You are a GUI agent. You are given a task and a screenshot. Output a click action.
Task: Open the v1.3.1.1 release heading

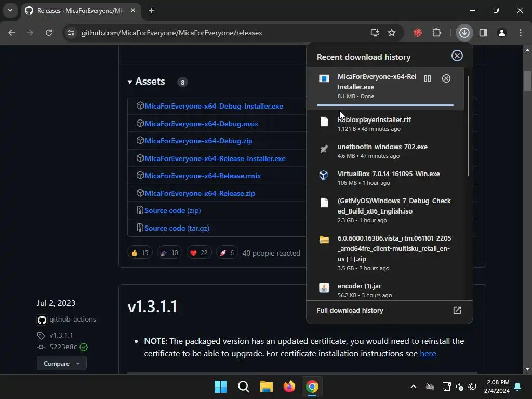(152, 307)
